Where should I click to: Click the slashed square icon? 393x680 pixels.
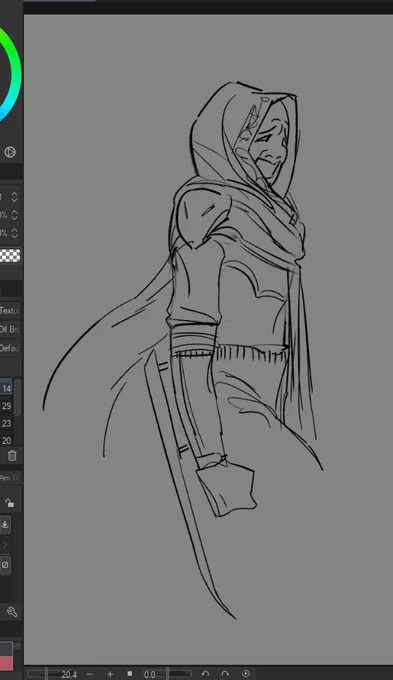point(5,565)
